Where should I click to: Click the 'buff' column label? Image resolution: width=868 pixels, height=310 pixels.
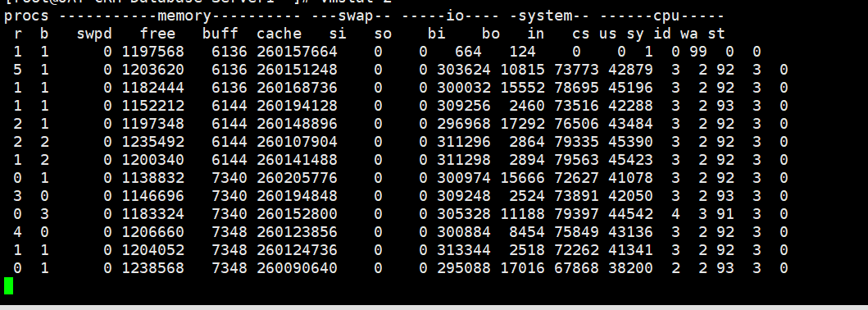coord(220,34)
